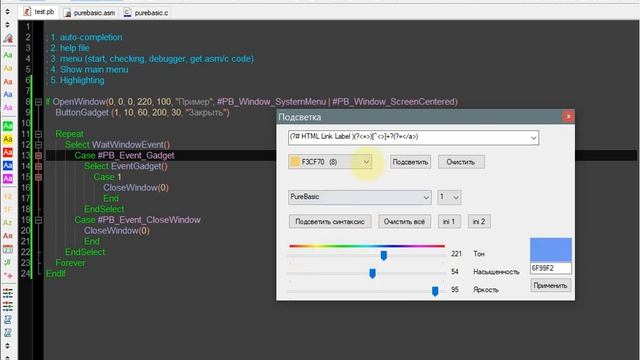Viewport: 640px width, 360px height.
Task: Click the top up-down arrows sidebar icon
Action: click(x=7, y=12)
